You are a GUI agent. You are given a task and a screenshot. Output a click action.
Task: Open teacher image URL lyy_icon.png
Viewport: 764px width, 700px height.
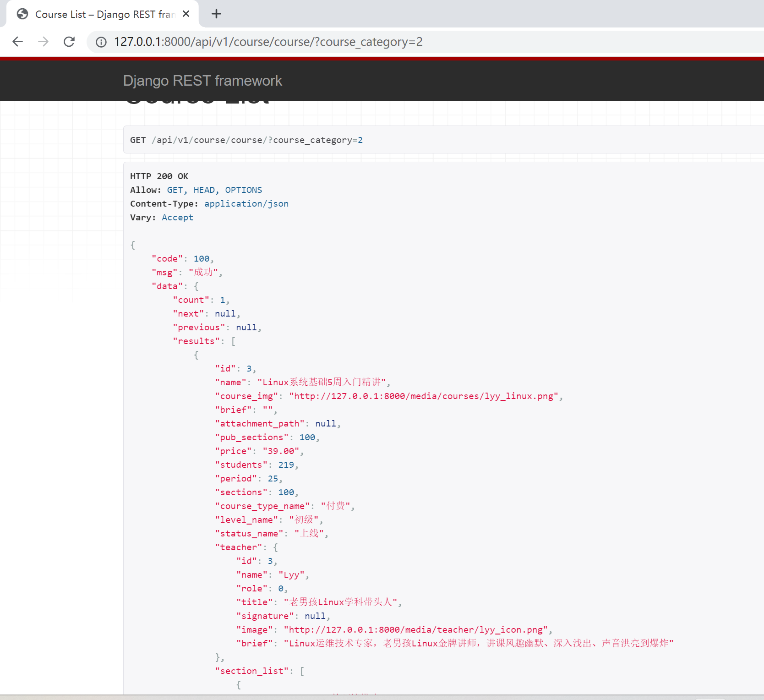[416, 629]
